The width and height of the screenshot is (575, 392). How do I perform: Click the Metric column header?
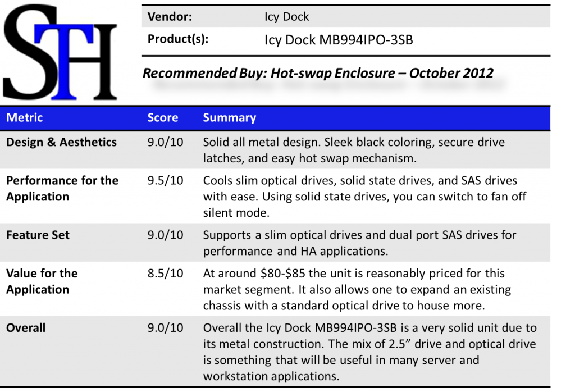click(x=25, y=118)
